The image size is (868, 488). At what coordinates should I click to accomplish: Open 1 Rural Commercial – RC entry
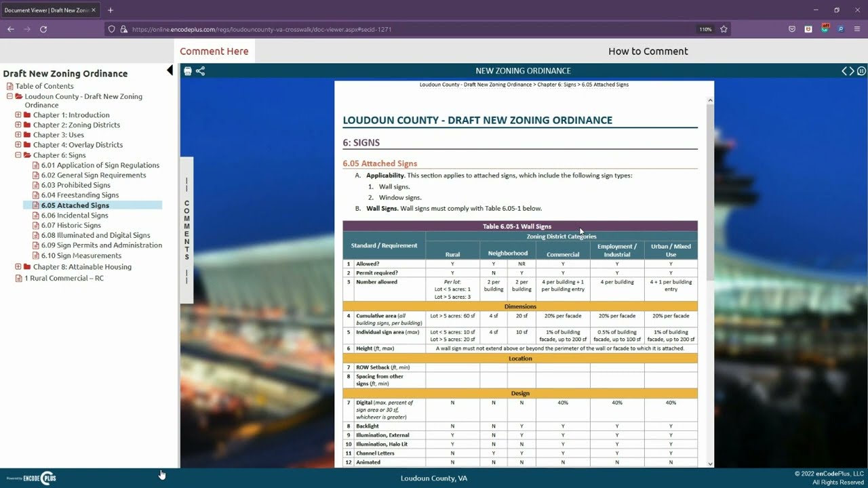pos(64,278)
